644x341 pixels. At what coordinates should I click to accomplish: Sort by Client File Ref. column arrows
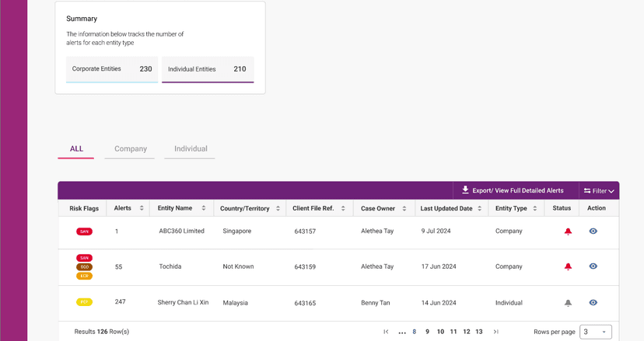(x=343, y=208)
